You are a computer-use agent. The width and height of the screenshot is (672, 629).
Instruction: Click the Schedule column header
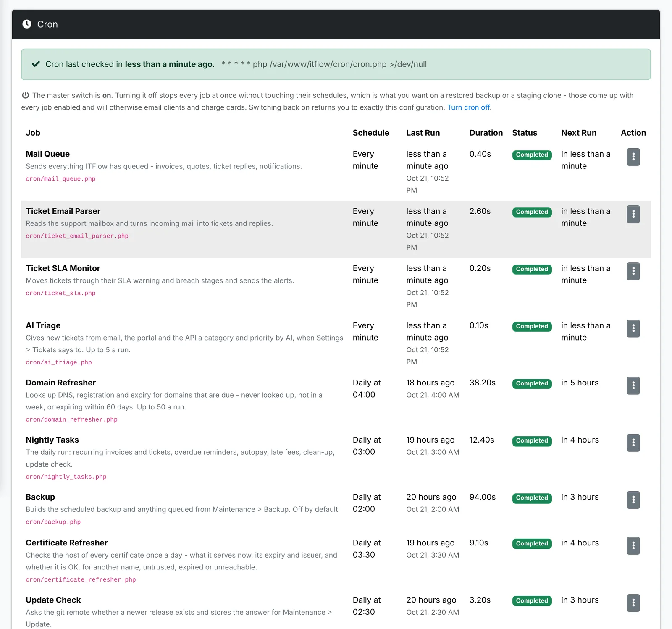(x=371, y=133)
